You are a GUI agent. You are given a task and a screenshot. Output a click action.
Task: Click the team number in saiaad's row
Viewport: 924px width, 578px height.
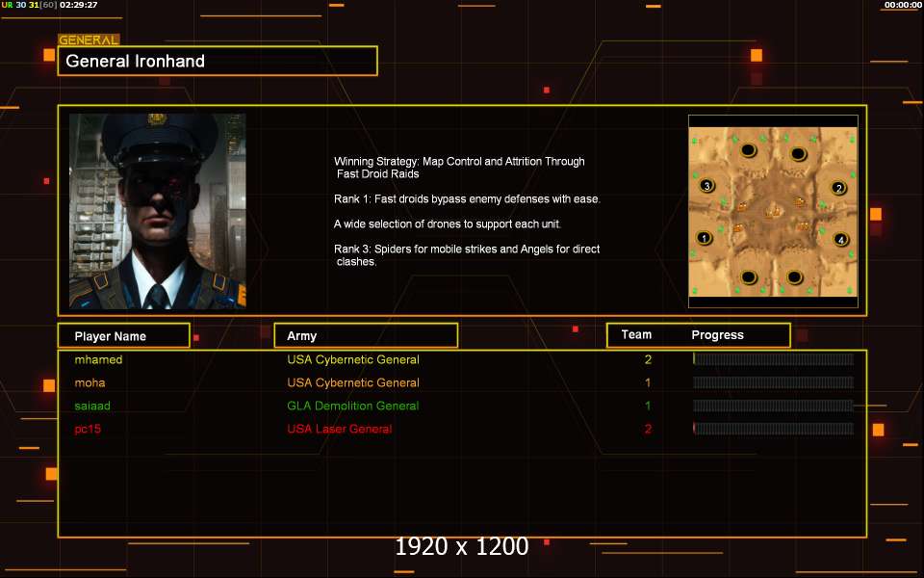tap(648, 406)
